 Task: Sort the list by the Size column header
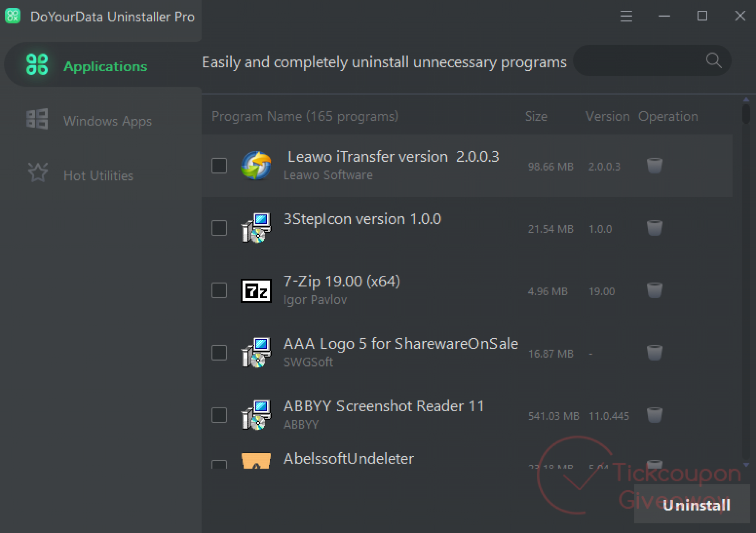coord(536,117)
